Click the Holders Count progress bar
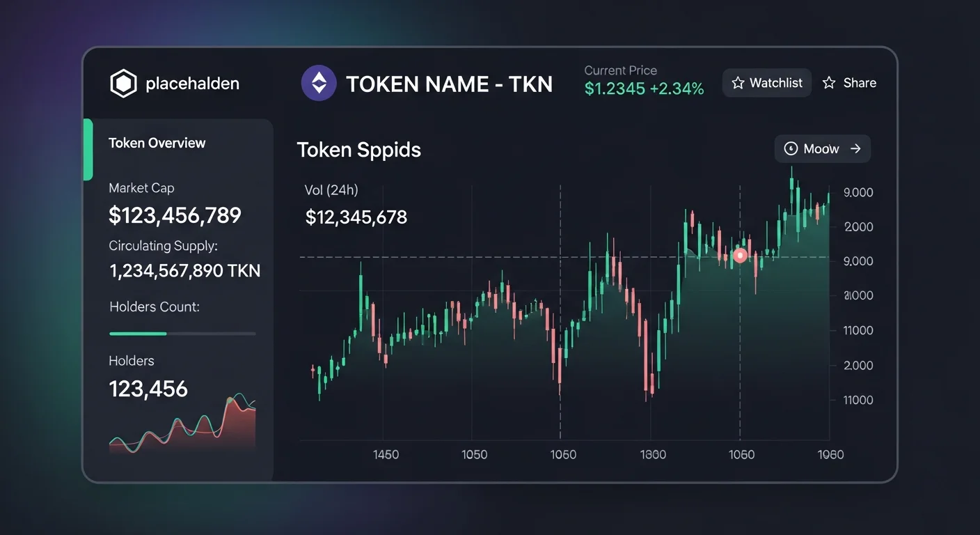The width and height of the screenshot is (980, 535). click(182, 334)
